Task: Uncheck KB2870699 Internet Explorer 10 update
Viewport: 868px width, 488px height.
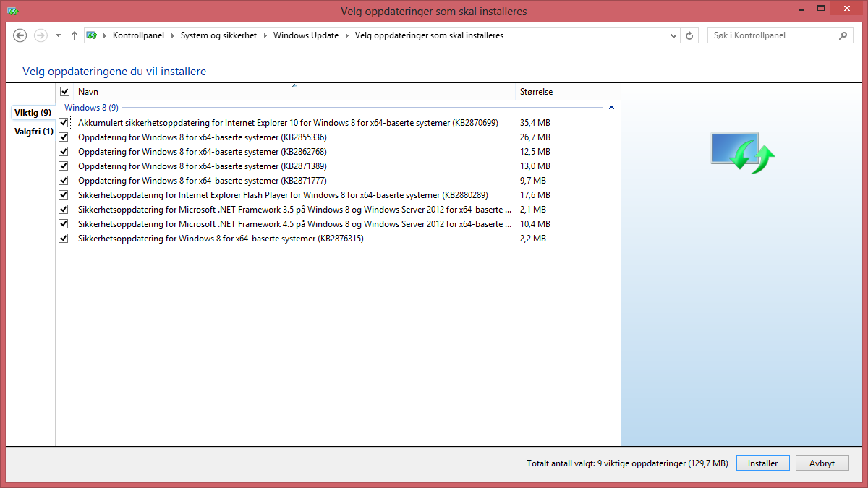Action: (64, 123)
